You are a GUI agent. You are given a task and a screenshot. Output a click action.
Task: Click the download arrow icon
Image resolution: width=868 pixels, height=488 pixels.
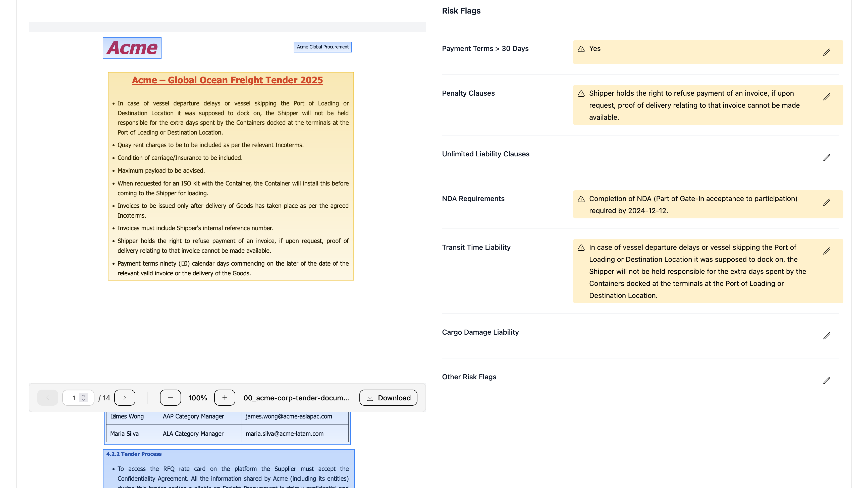[x=370, y=397]
